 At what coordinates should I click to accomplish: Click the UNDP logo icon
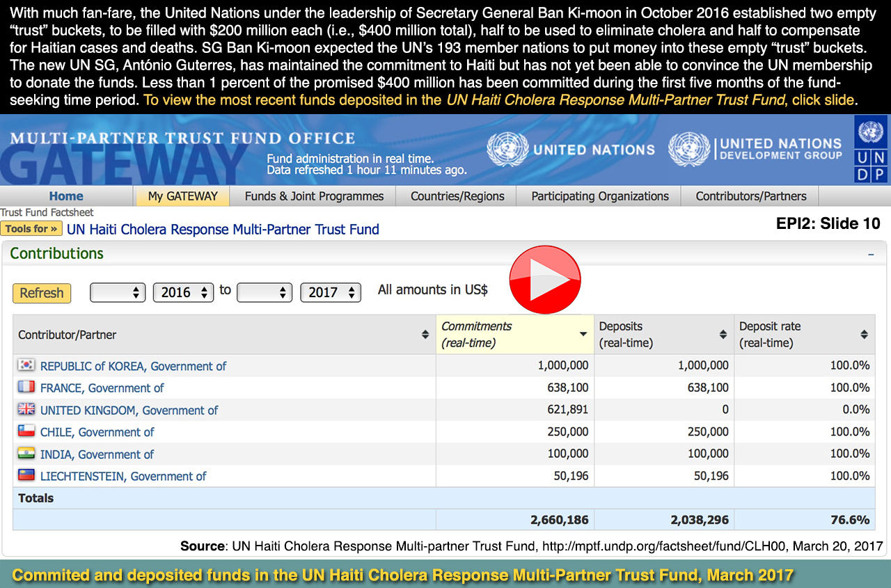(x=871, y=150)
